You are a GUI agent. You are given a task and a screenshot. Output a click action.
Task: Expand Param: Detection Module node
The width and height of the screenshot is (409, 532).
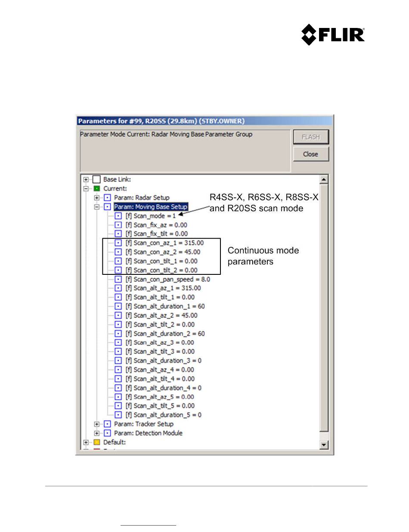tap(97, 433)
